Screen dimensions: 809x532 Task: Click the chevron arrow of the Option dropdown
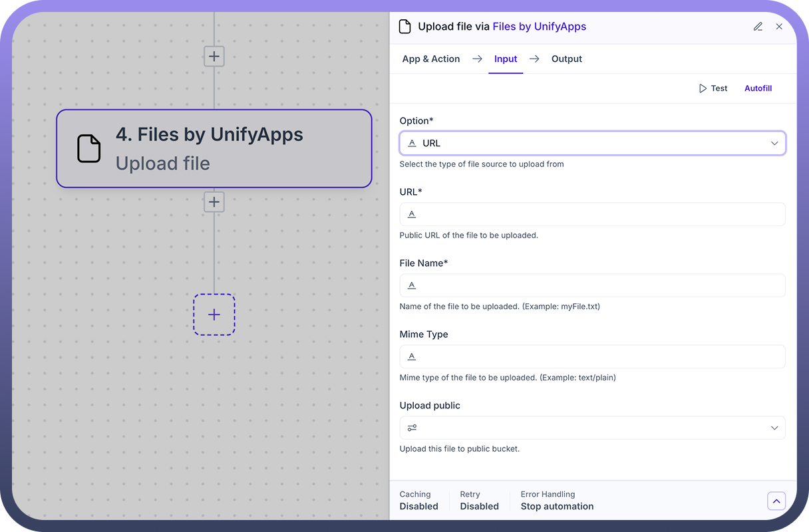774,143
